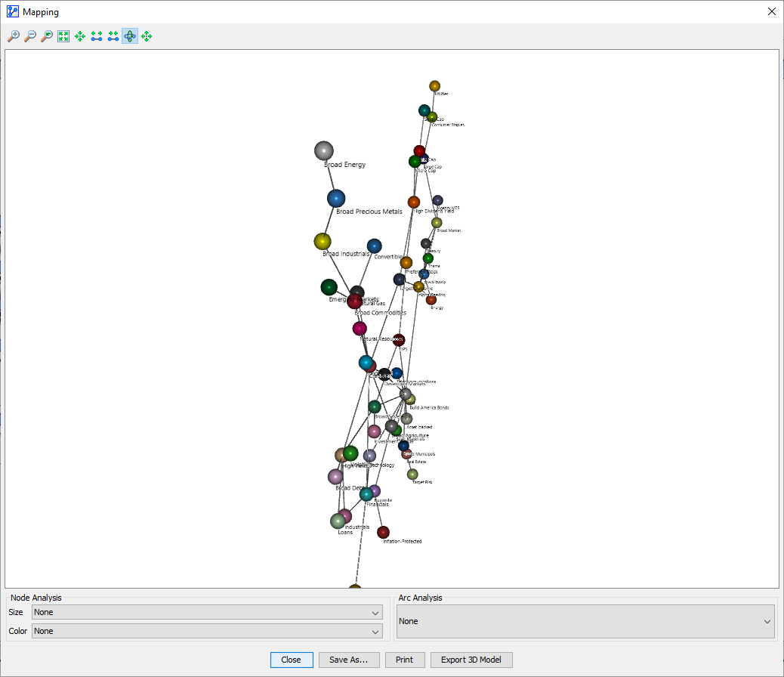Click the fit-to-window icon

(63, 36)
